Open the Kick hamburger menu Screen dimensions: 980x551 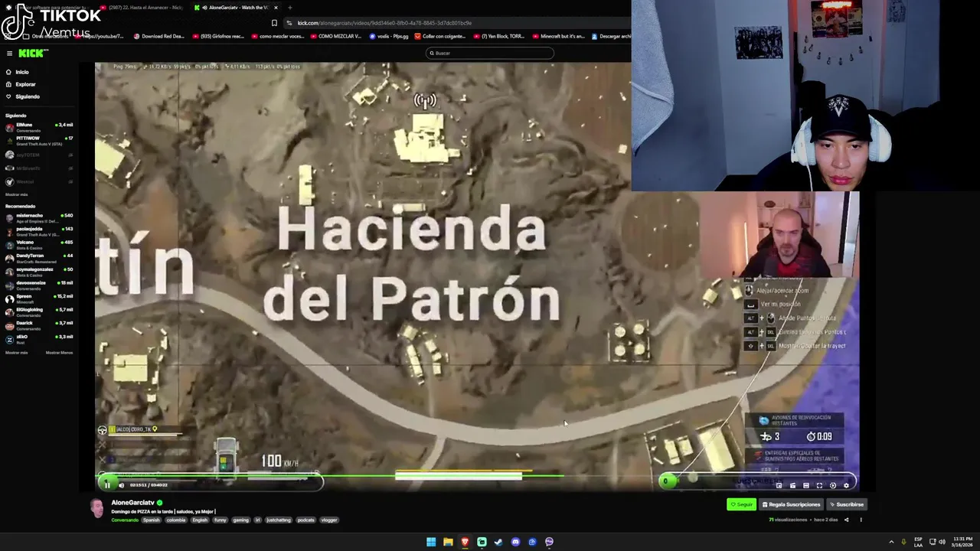(9, 53)
